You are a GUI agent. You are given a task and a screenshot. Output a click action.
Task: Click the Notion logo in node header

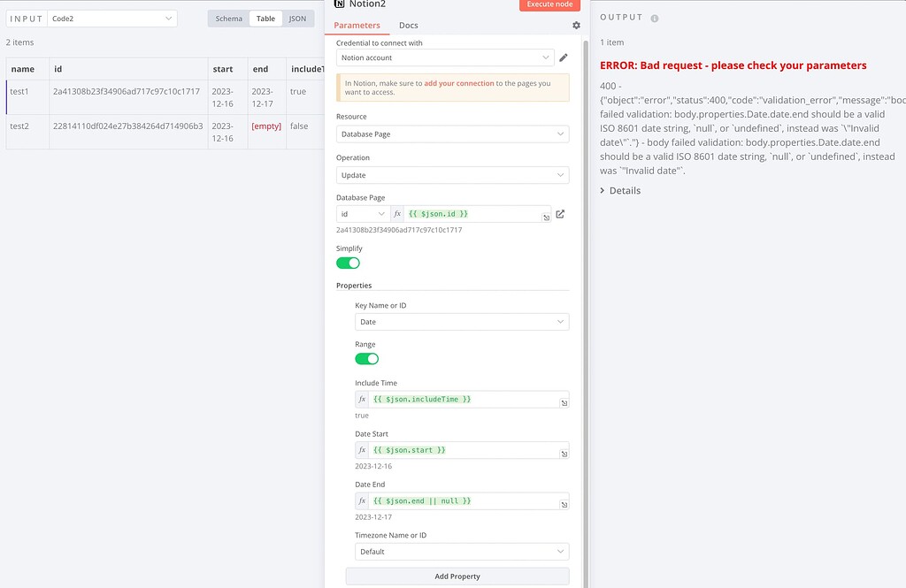pos(339,5)
